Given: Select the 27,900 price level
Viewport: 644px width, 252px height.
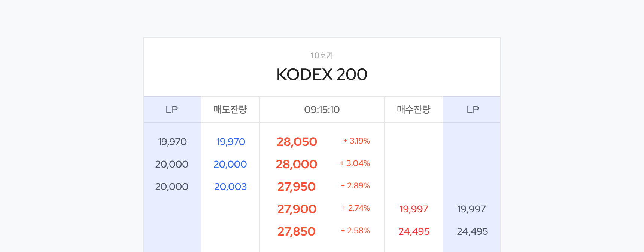Looking at the screenshot, I should click(297, 209).
